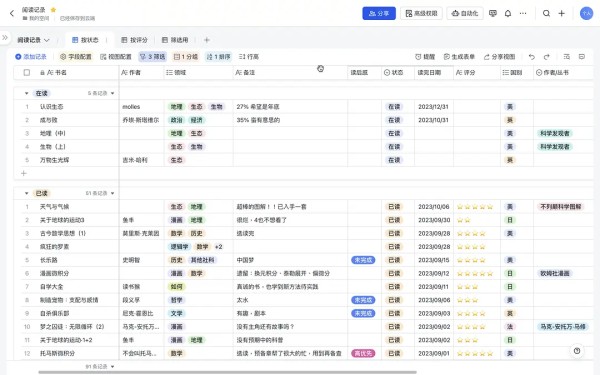Viewport: 600px width, 375px height.
Task: Click the 未完成 tag in 长乐路 row
Action: click(x=363, y=260)
